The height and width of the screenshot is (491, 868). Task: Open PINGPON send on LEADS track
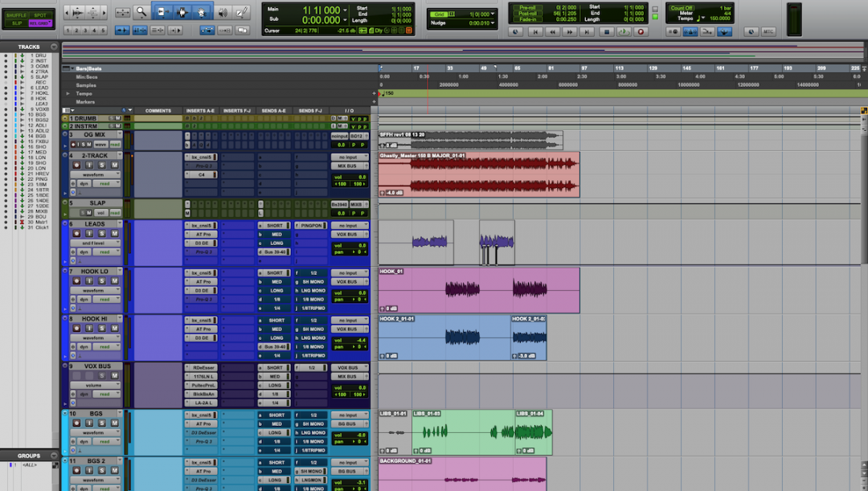[310, 226]
